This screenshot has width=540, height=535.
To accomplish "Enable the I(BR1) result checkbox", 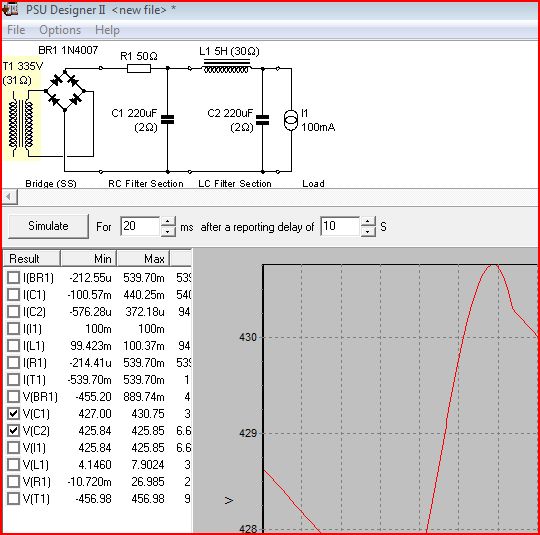I will point(13,277).
